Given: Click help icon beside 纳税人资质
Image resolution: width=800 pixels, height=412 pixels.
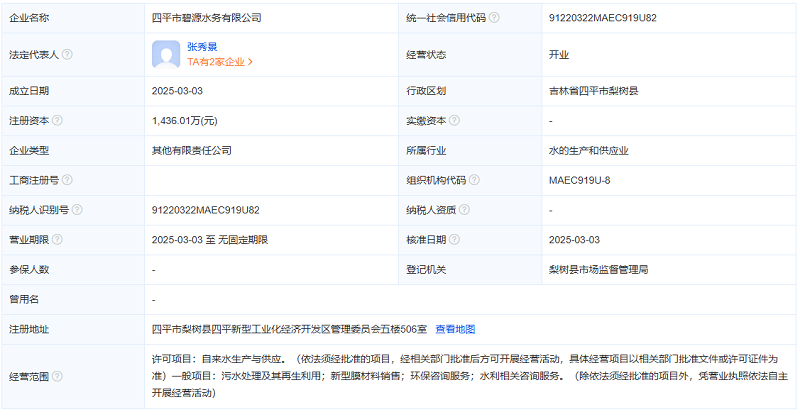Looking at the screenshot, I should pyautogui.click(x=464, y=210).
